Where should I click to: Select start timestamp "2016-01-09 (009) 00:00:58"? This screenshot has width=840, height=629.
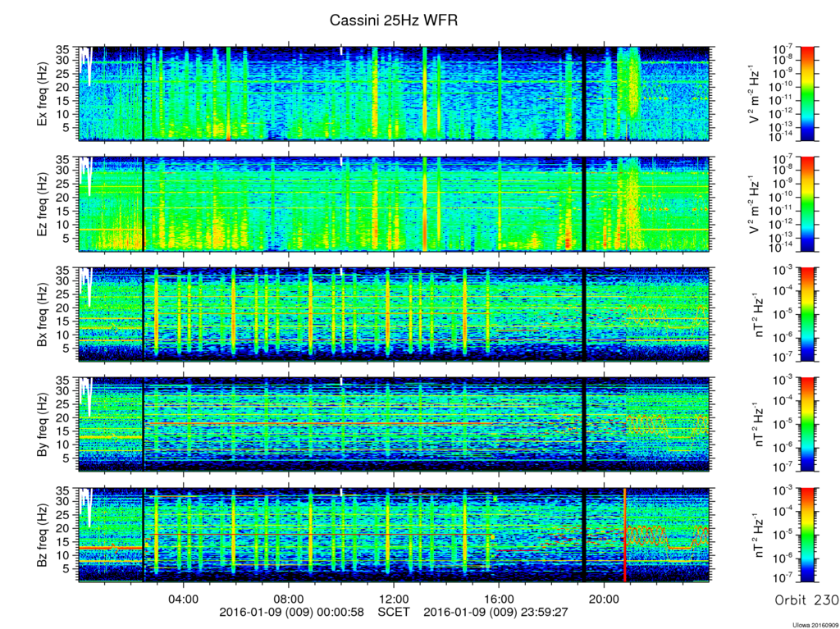292,612
